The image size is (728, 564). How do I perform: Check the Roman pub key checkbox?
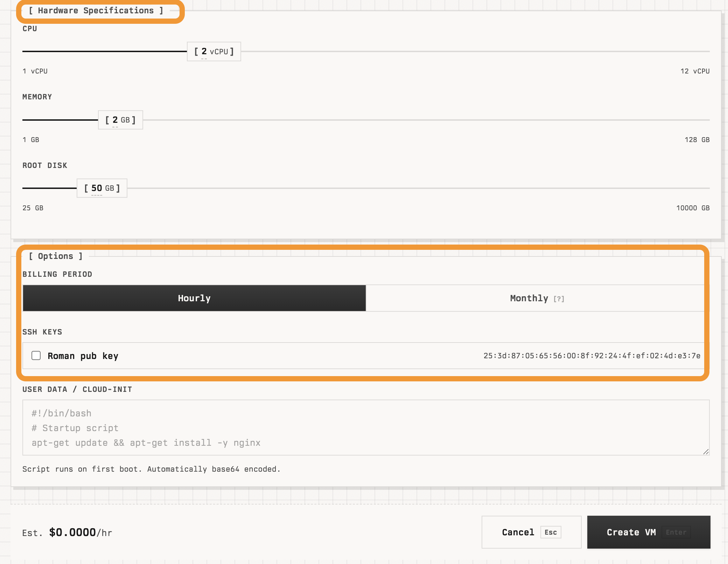pos(36,355)
